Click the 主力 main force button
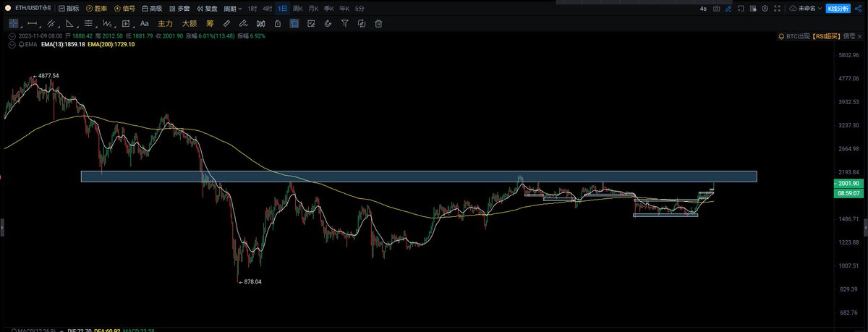Image resolution: width=868 pixels, height=332 pixels. coord(166,24)
